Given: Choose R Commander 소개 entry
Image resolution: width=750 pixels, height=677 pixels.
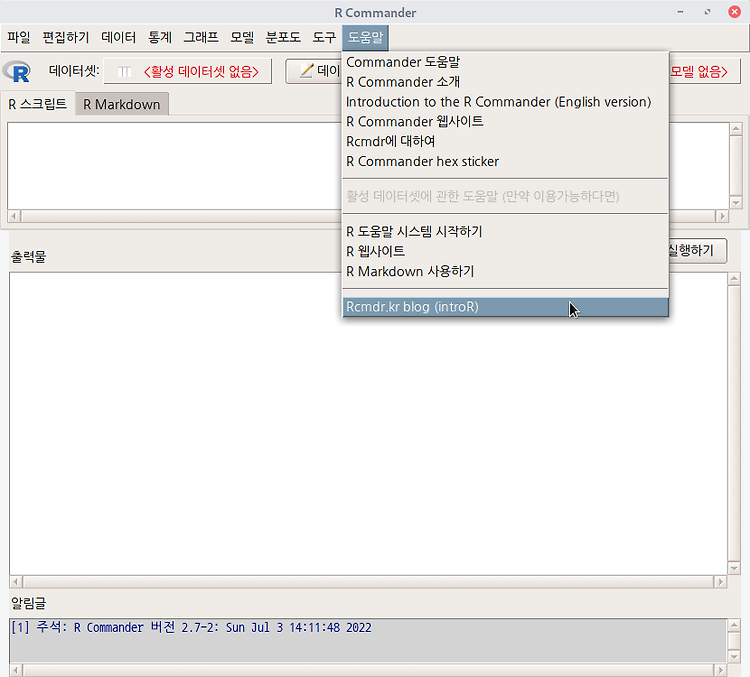Looking at the screenshot, I should (505, 82).
